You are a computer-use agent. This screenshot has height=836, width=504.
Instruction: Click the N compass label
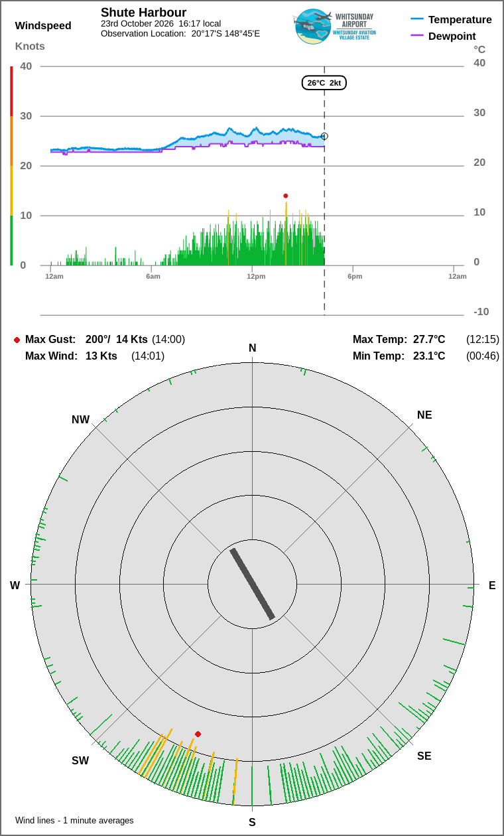point(252,348)
